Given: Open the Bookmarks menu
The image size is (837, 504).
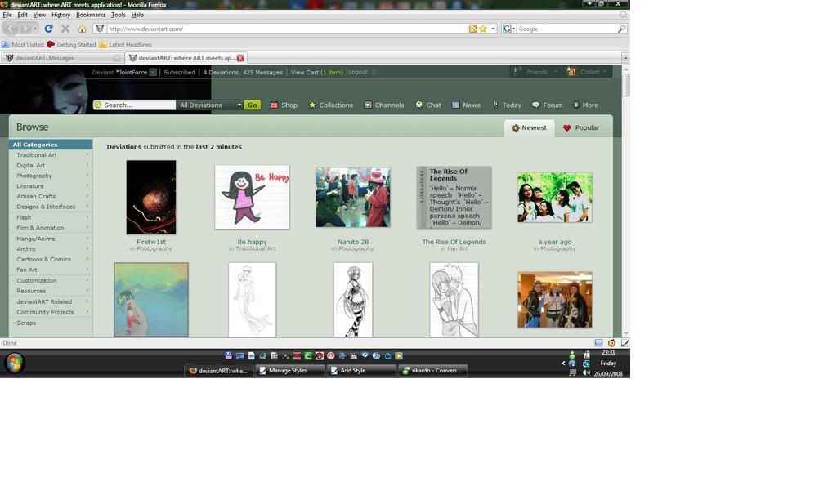Looking at the screenshot, I should click(90, 15).
